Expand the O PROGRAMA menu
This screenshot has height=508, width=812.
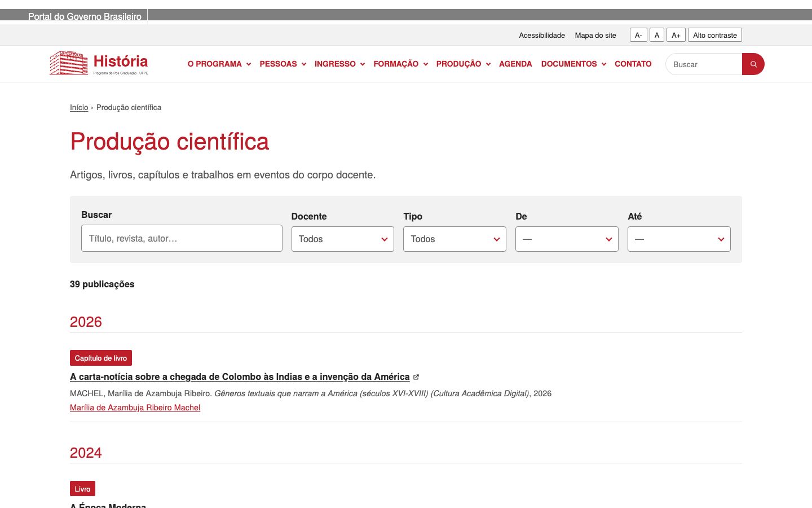(x=219, y=64)
